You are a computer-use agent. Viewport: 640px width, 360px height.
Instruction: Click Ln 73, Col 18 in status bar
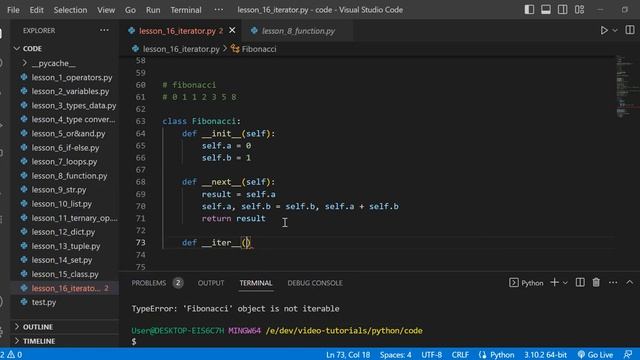coord(348,355)
